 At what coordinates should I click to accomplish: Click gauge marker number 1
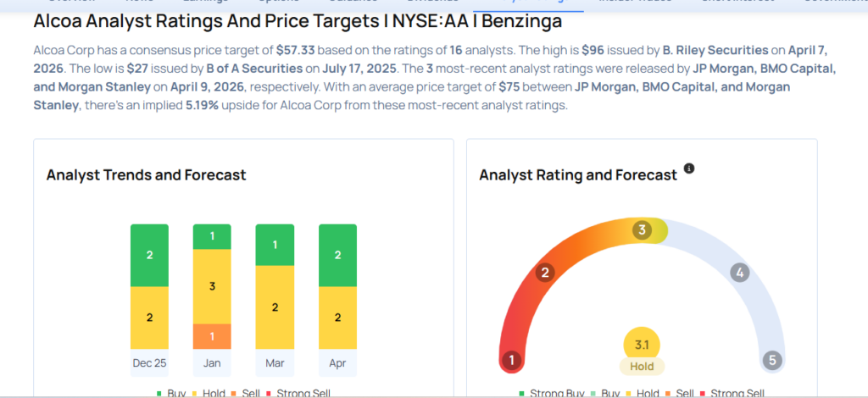[x=510, y=360]
